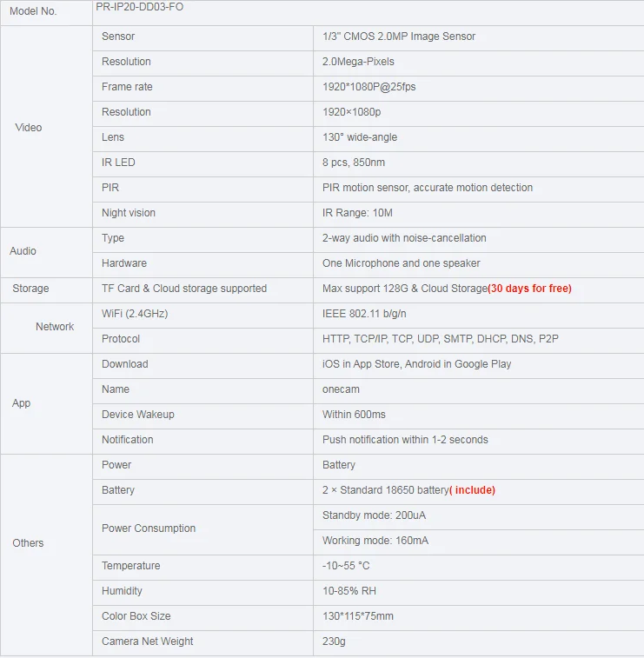Click the Audio category cell

coord(46,253)
